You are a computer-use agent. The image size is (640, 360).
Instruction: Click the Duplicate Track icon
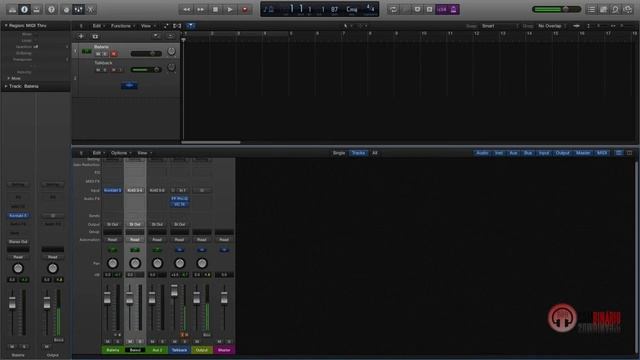coord(95,36)
